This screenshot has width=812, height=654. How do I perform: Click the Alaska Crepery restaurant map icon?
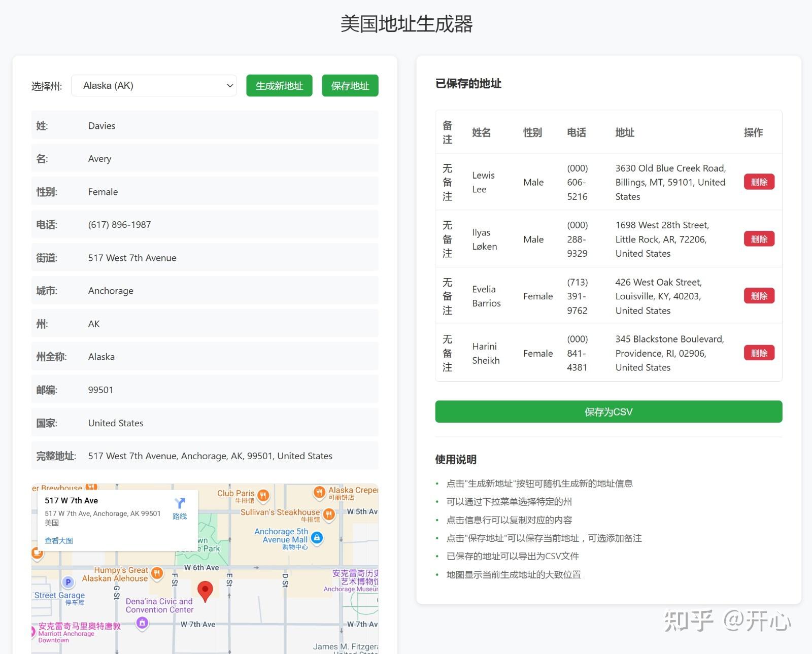[319, 492]
